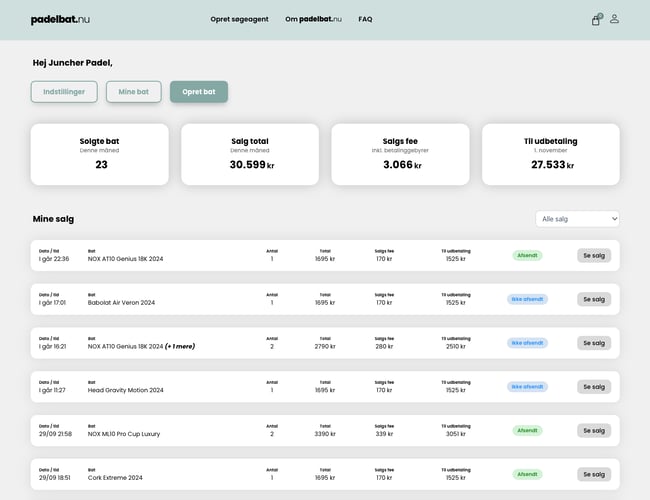The image size is (650, 500).
Task: View sale for NOX AT10 Genius at 22:36
Action: coord(593,255)
